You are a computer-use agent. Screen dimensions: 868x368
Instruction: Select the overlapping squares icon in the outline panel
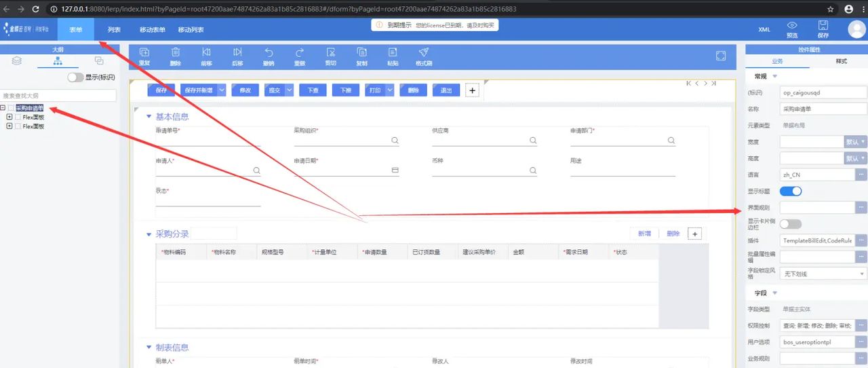tap(99, 61)
